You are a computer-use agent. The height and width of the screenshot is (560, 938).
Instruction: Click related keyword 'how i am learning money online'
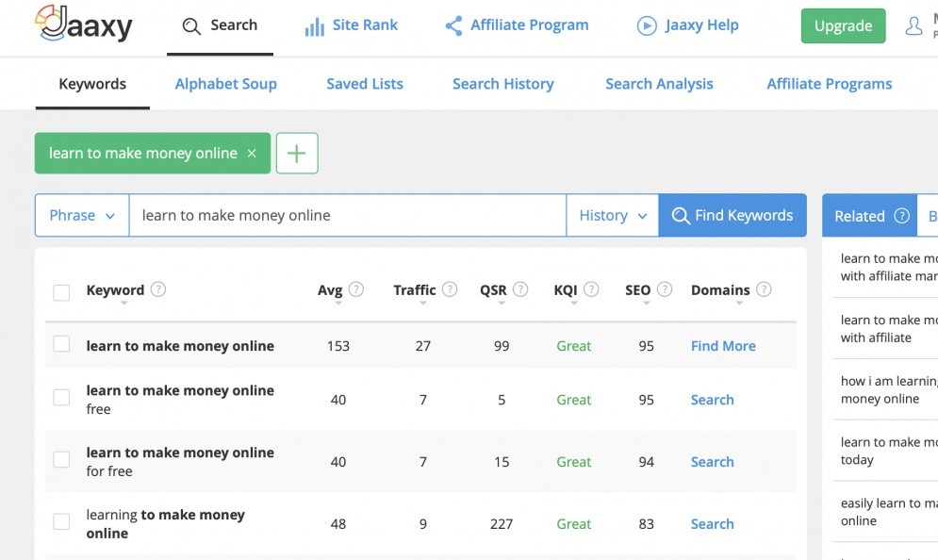[x=888, y=389]
